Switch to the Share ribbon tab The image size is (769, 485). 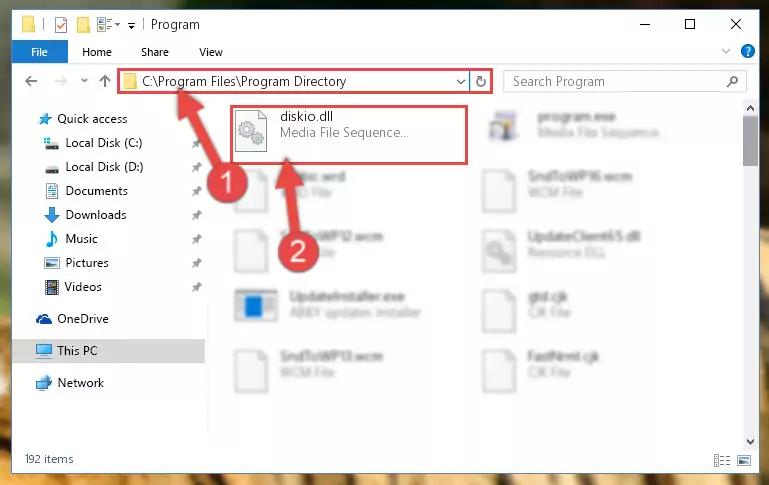(154, 52)
